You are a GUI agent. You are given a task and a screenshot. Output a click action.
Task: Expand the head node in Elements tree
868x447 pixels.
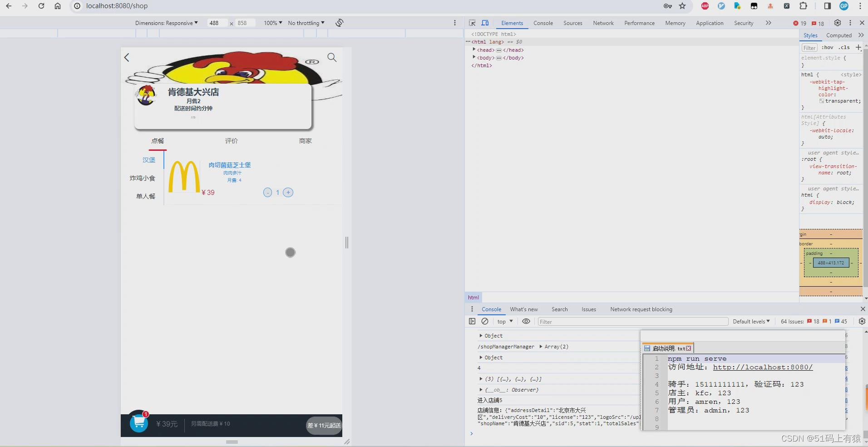[x=474, y=50]
